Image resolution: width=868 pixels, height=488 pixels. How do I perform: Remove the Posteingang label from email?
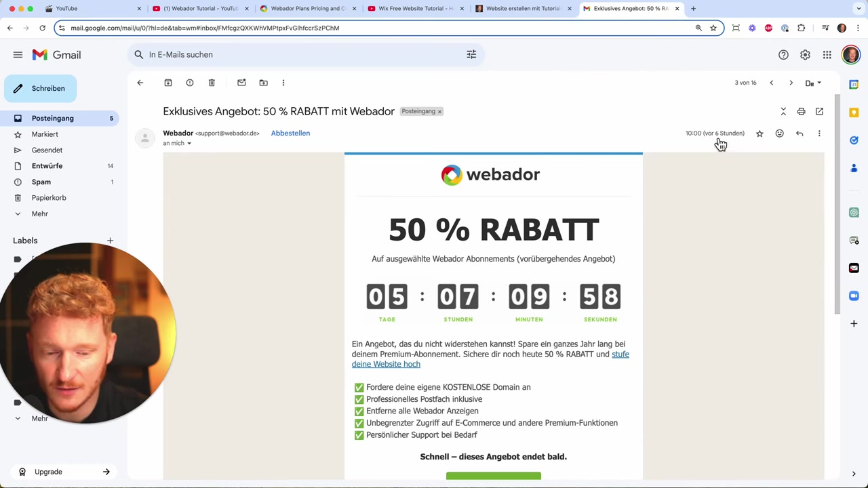439,112
